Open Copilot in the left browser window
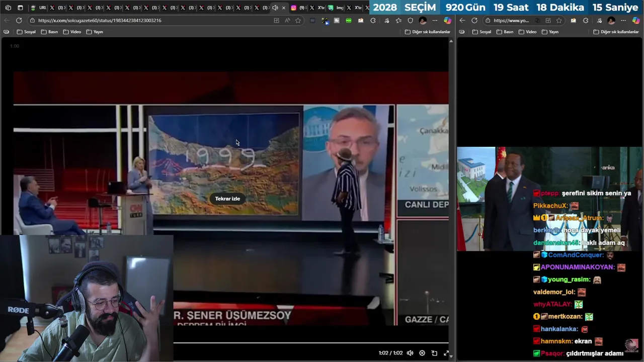Viewport: 644px width, 362px height. pos(447,21)
